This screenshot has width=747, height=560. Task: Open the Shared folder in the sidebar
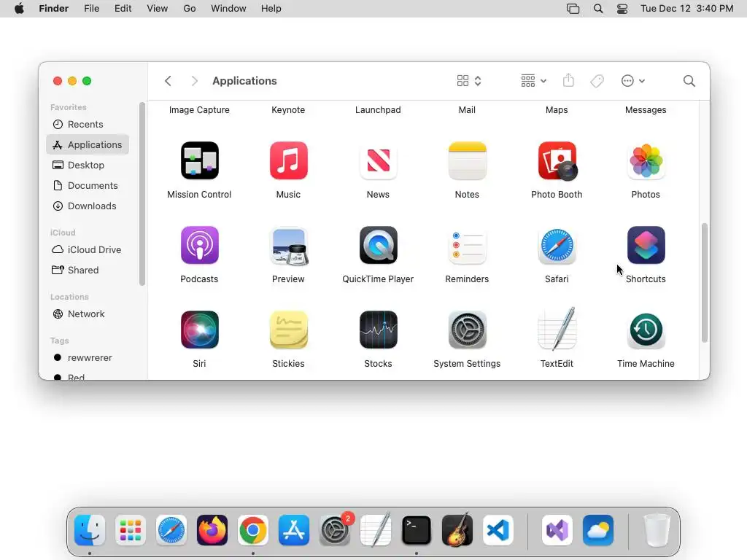(88, 270)
